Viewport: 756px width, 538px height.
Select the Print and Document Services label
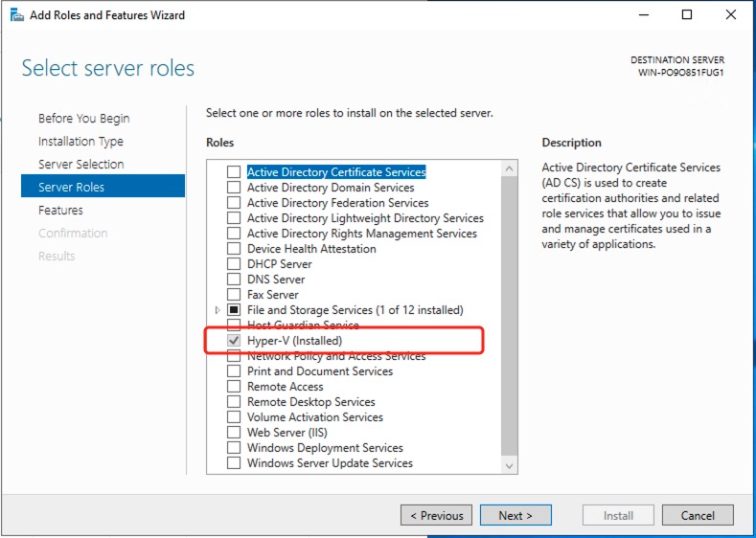pyautogui.click(x=320, y=371)
